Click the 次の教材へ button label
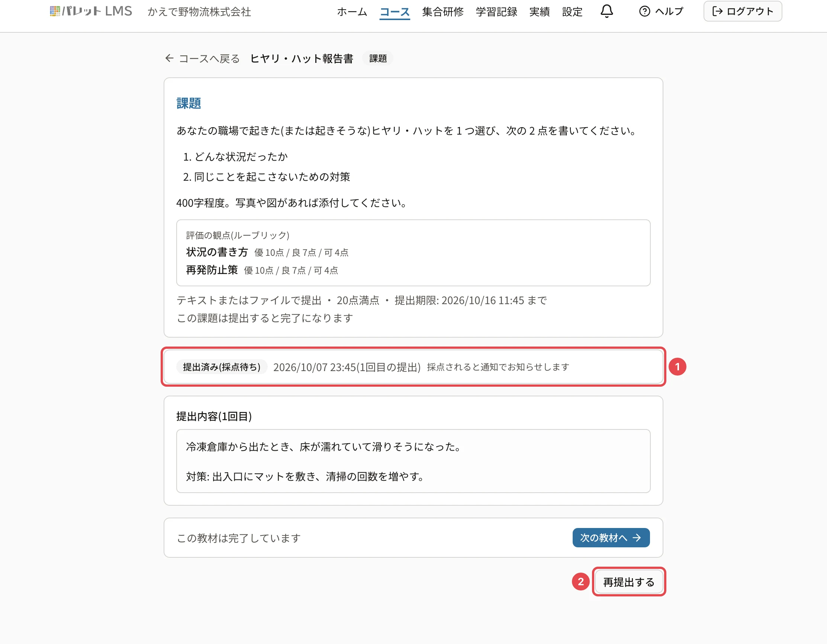827x644 pixels. pos(604,538)
